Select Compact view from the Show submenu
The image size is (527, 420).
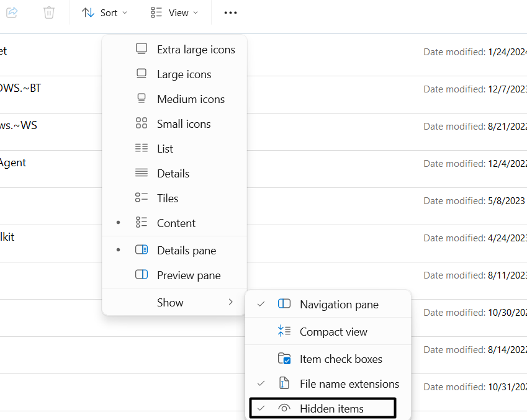(331, 331)
